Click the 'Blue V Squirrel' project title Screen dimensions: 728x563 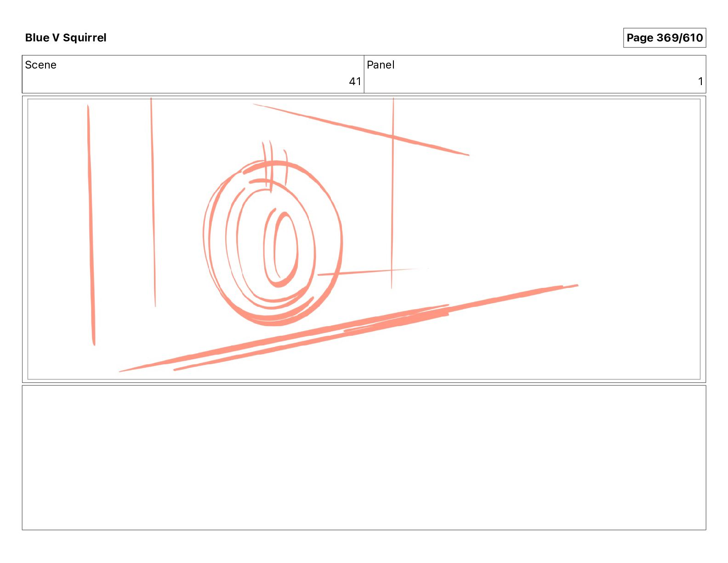[x=66, y=38]
